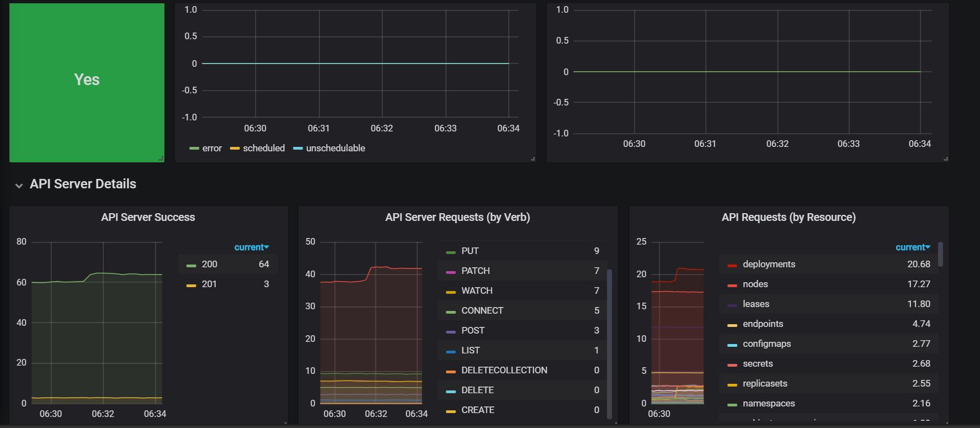Viewport: 980px width, 428px height.
Task: Click the cyan color icon beside DELETE
Action: coord(451,391)
